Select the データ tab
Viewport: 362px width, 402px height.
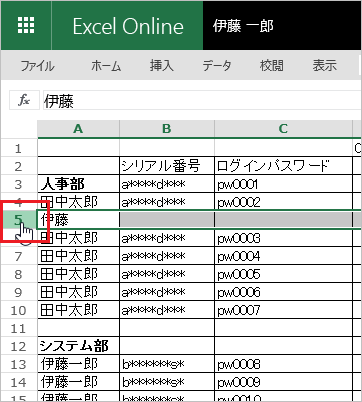(x=217, y=66)
